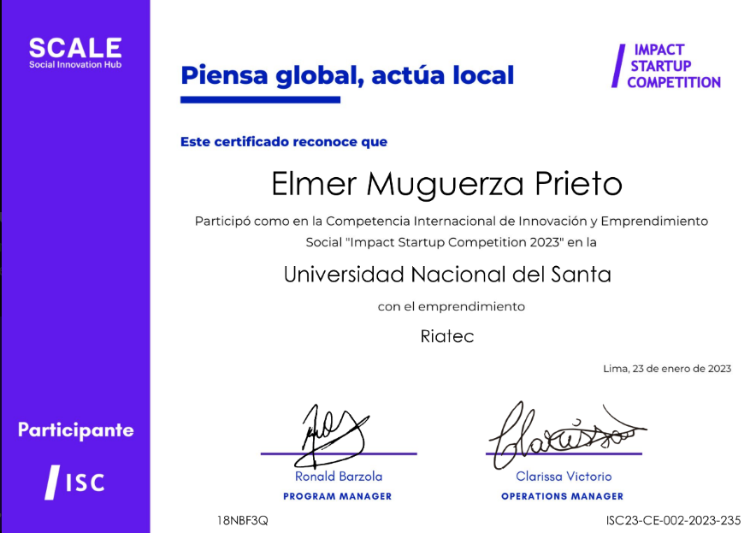Click the Lima, 23 de enero de 2023 date

666,368
